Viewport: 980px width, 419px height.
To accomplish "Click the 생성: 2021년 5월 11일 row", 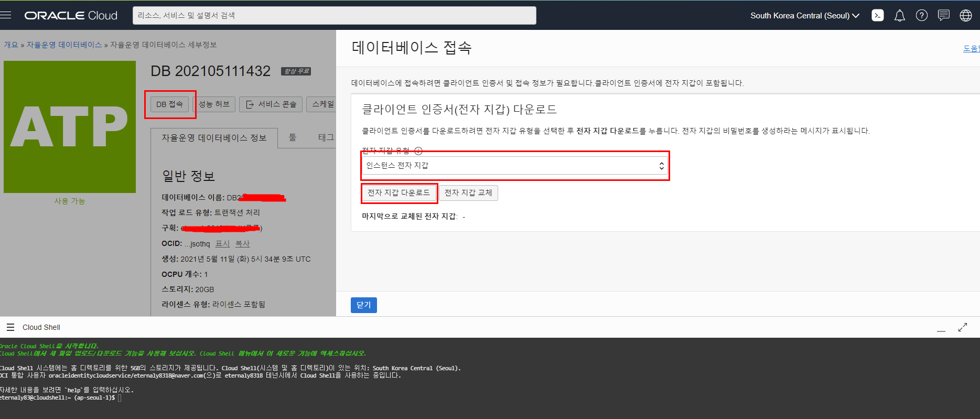I will (x=236, y=259).
